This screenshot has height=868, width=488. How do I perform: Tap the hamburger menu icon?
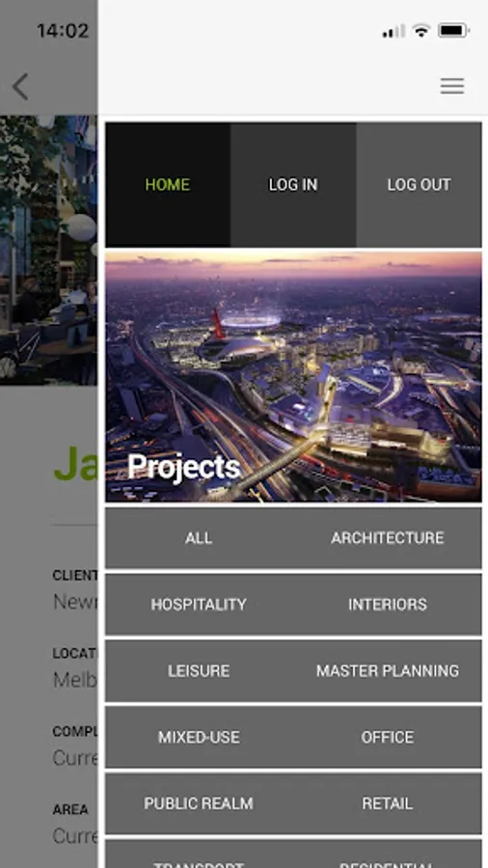point(452,86)
